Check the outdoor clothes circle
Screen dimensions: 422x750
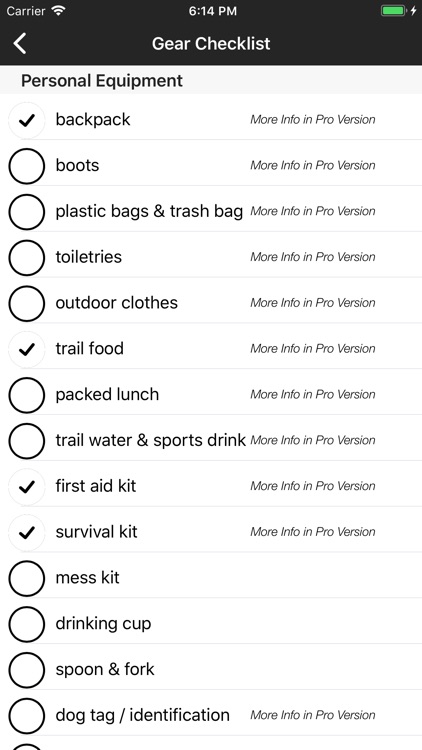27,303
